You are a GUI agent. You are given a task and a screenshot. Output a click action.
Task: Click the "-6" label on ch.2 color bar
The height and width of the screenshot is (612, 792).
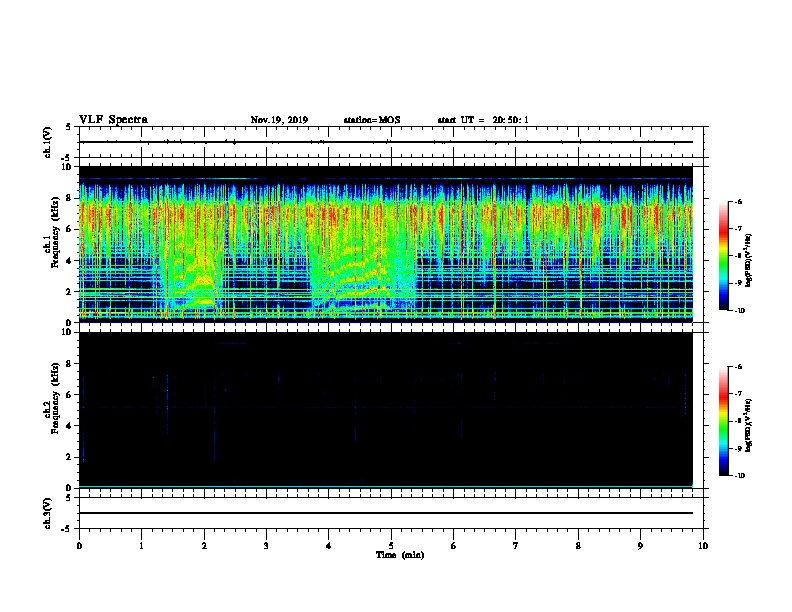pos(738,367)
